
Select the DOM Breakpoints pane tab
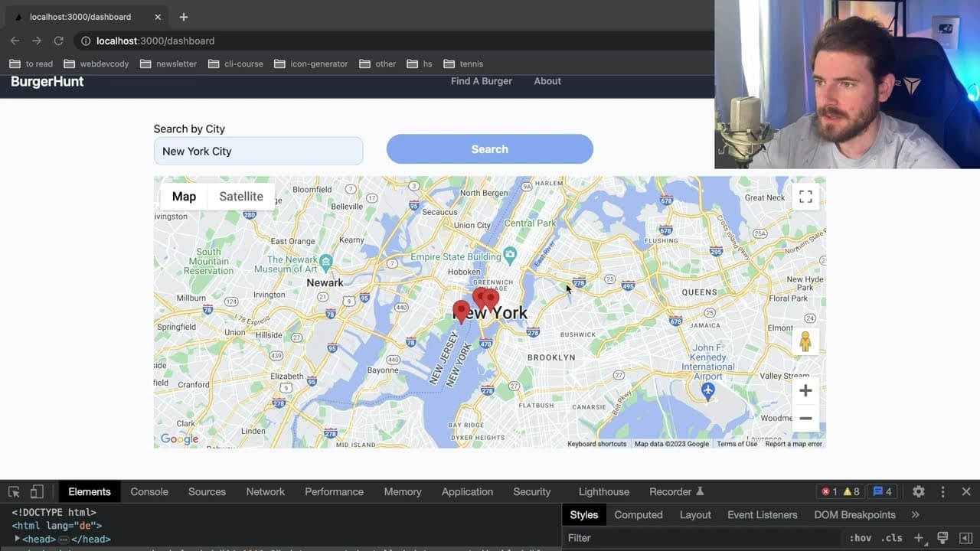(854, 515)
